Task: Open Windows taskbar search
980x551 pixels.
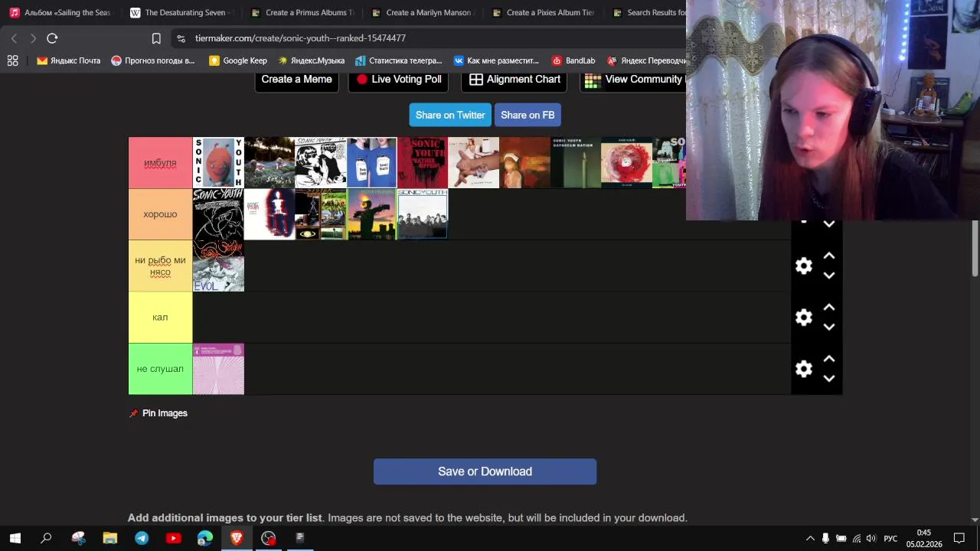Action: tap(46, 538)
